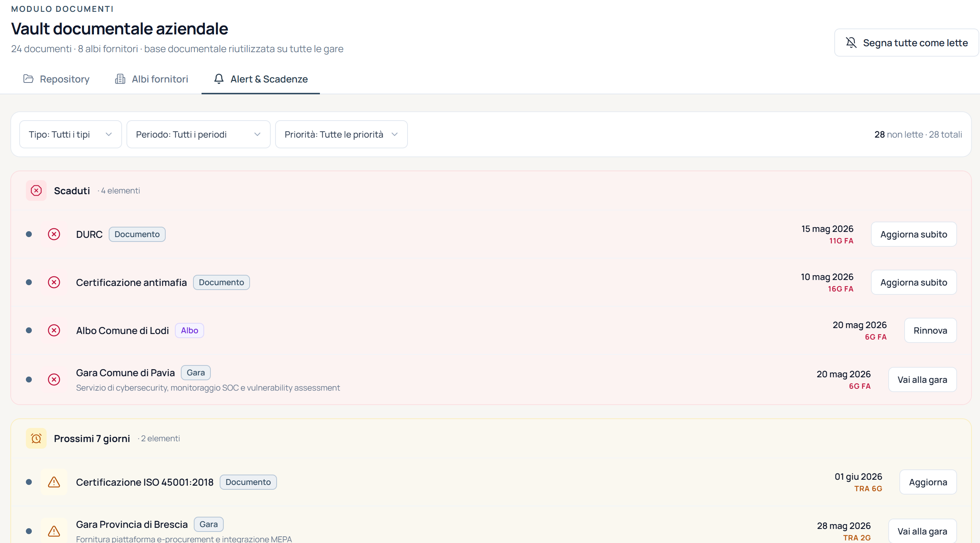
Task: Click Vai alla gara for Gara Provincia di Brescia
Action: [x=923, y=531]
